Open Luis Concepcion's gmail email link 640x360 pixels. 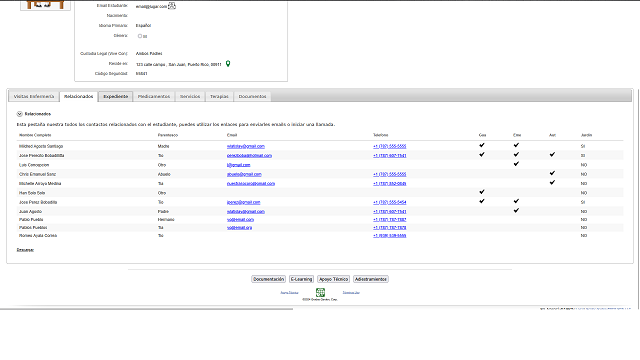coord(238,165)
